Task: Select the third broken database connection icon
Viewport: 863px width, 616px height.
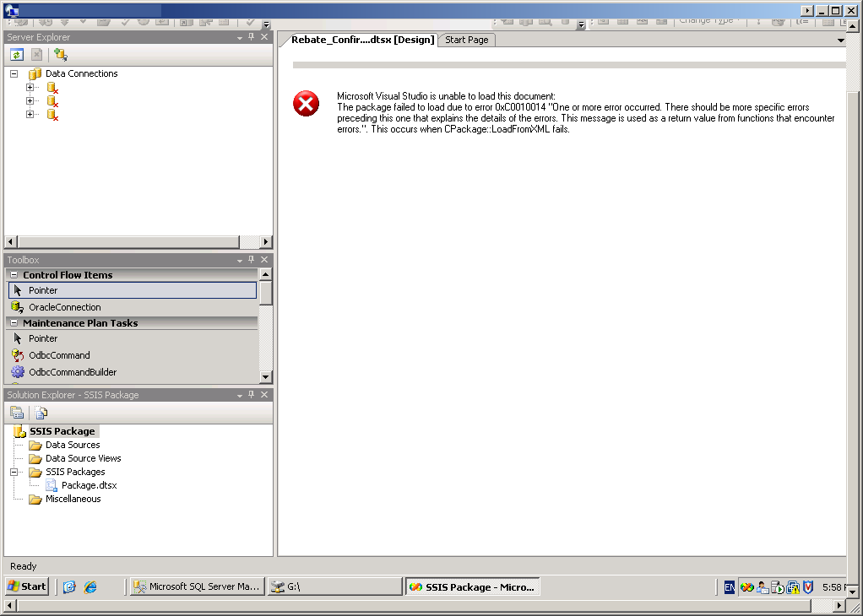Action: pos(52,115)
